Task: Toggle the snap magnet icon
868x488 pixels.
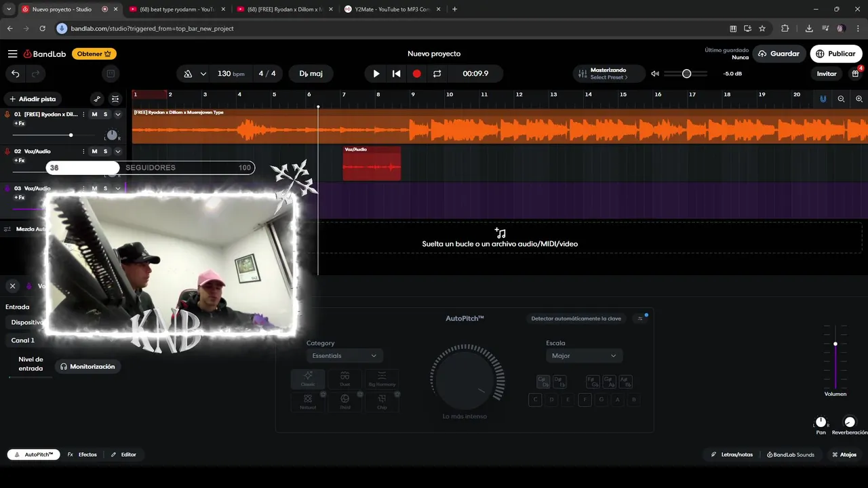Action: coord(823,99)
